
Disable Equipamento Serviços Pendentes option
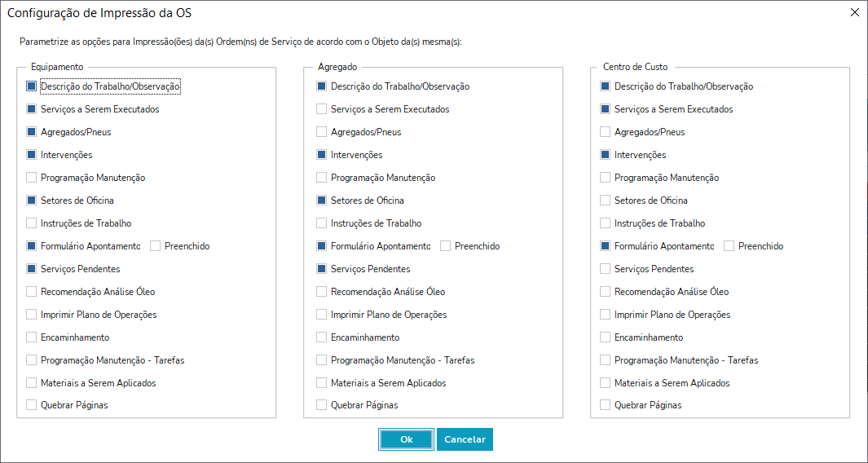tap(32, 269)
